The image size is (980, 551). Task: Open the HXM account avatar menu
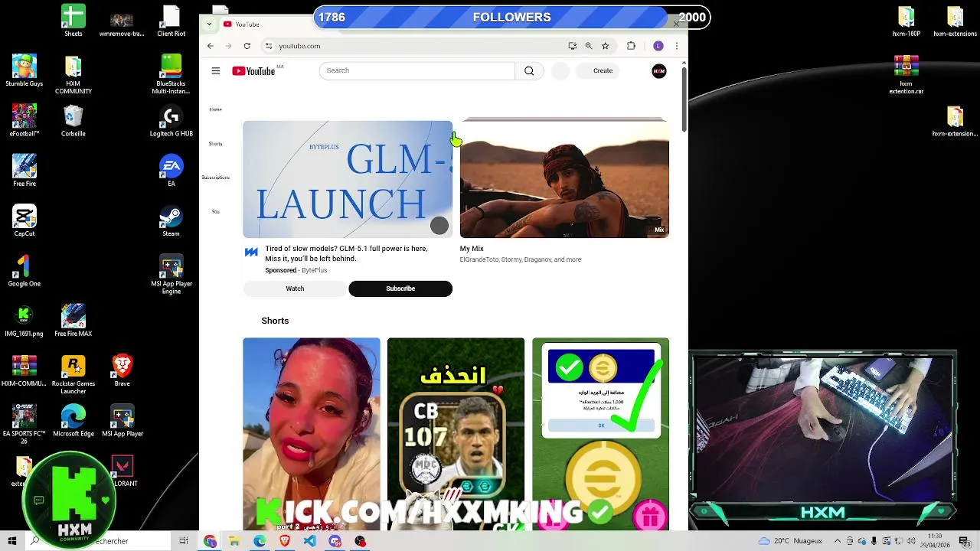pyautogui.click(x=658, y=71)
